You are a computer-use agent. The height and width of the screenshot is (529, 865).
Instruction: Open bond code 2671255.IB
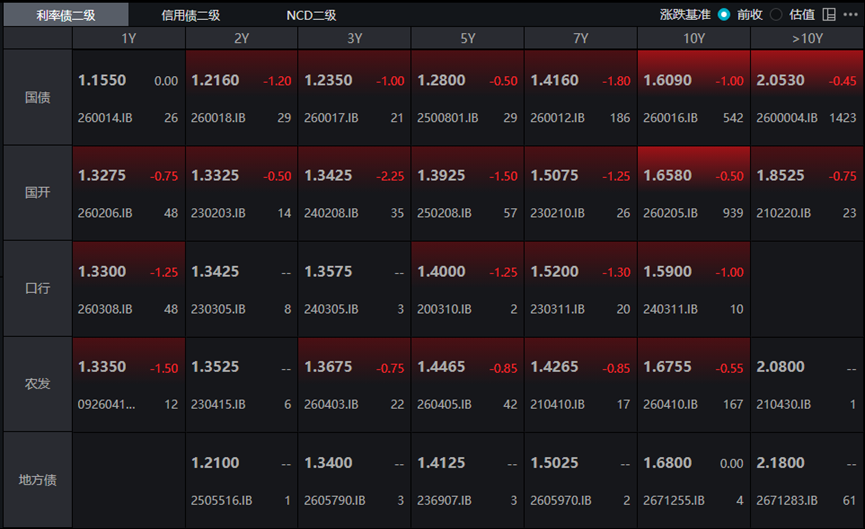point(674,501)
